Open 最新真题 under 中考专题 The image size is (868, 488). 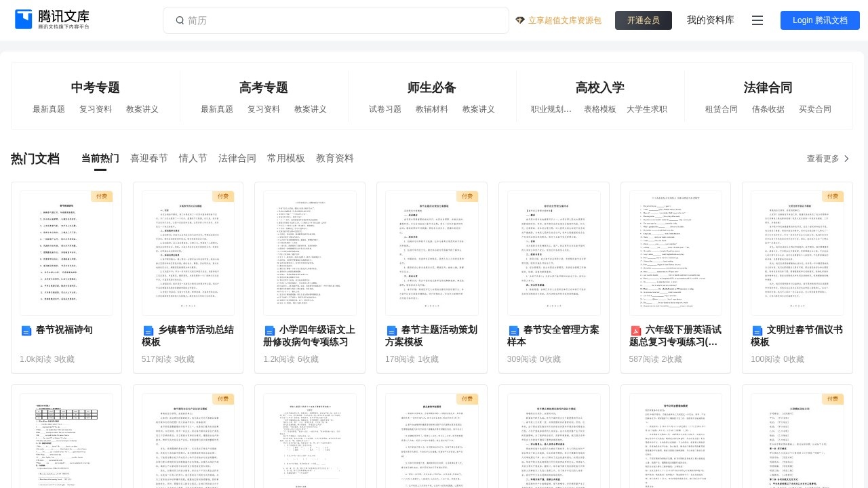coord(49,109)
